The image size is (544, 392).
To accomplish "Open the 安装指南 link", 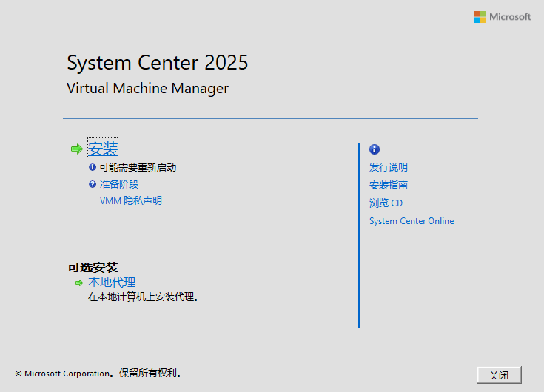I will 388,186.
